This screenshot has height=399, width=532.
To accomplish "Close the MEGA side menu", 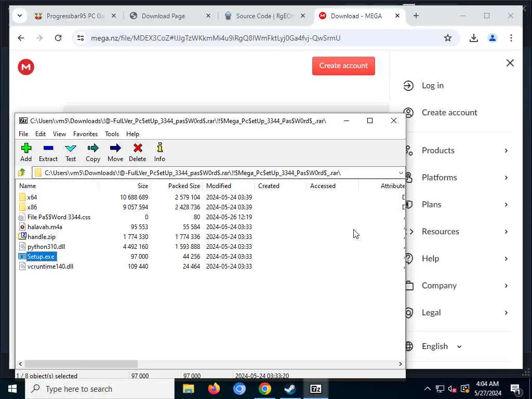I will (510, 63).
